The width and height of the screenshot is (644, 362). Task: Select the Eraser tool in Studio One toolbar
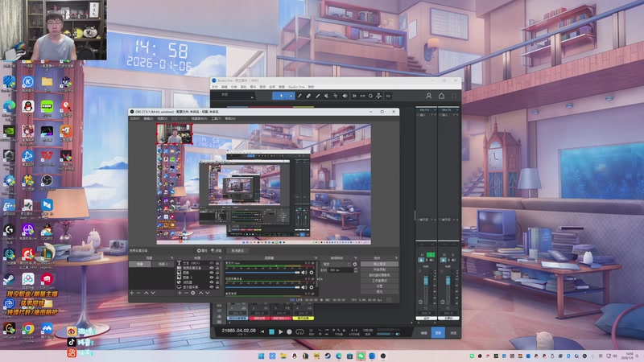308,96
